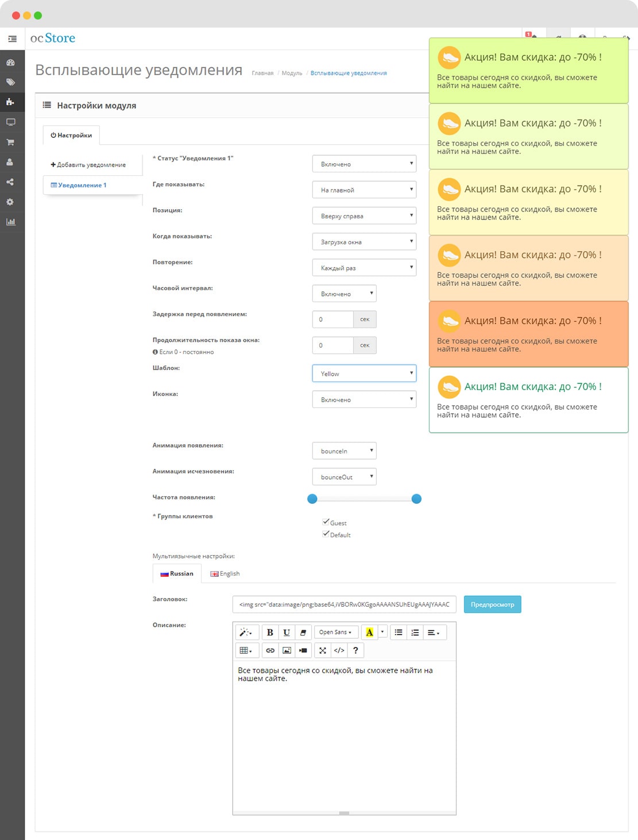The image size is (638, 840).
Task: Click the insert link icon in editor
Action: pyautogui.click(x=270, y=650)
